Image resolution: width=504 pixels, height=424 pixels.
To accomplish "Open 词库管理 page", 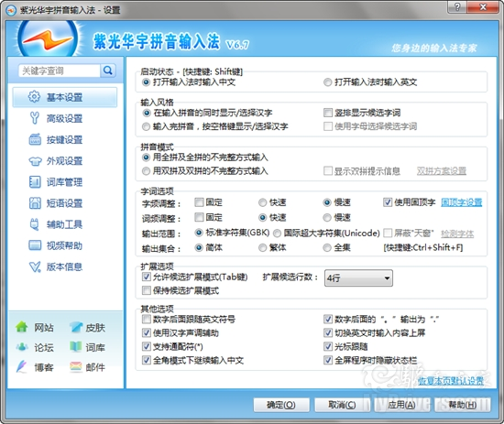I will click(x=65, y=182).
